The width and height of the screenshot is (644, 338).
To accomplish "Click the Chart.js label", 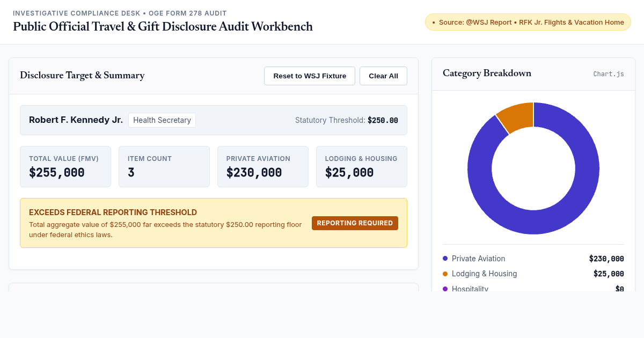I will pyautogui.click(x=609, y=74).
